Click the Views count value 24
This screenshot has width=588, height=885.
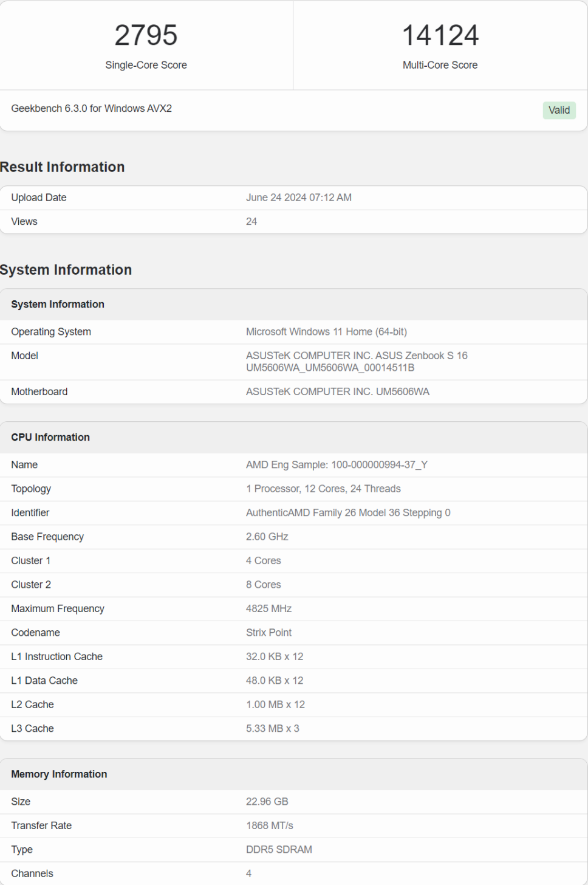click(x=251, y=221)
